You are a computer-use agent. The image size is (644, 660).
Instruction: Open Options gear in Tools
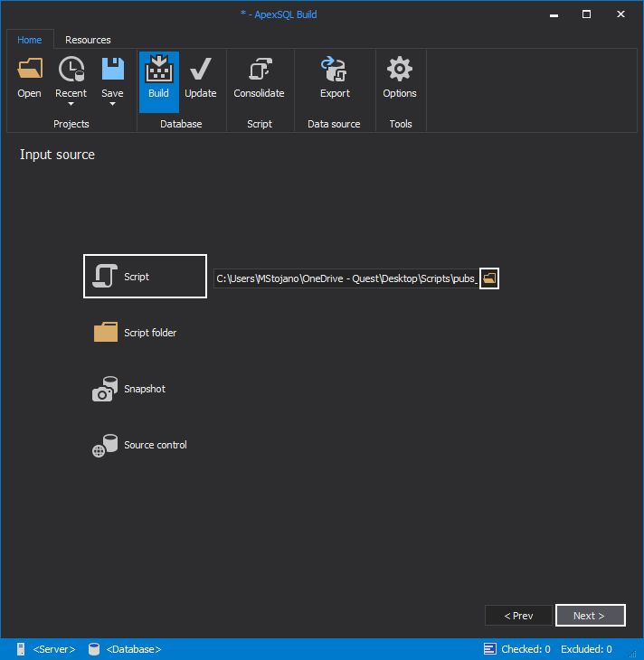400,69
